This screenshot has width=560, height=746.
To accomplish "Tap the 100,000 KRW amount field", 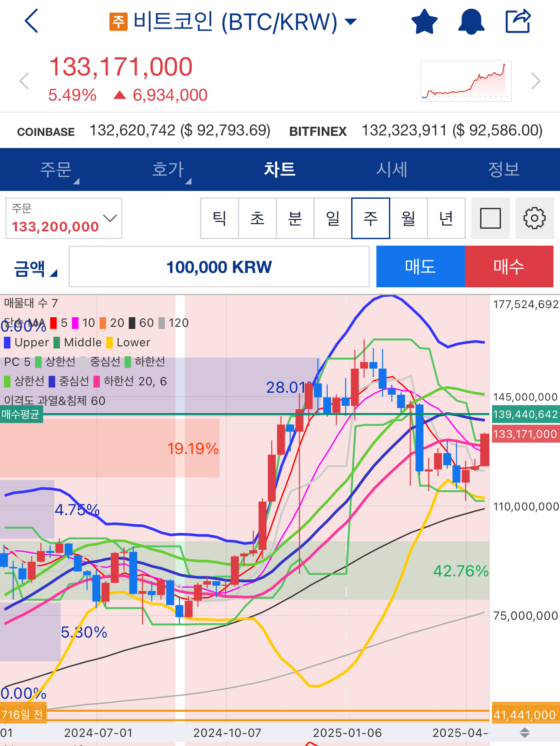I will [x=219, y=267].
